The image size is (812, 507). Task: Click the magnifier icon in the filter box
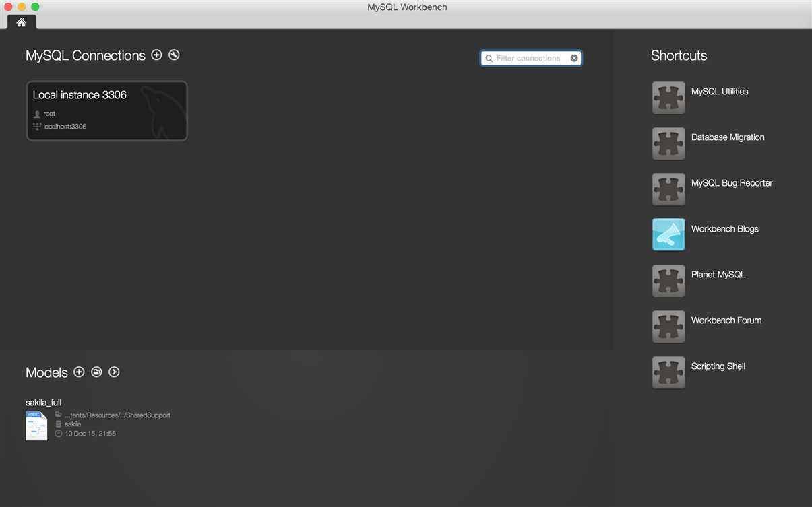point(489,59)
